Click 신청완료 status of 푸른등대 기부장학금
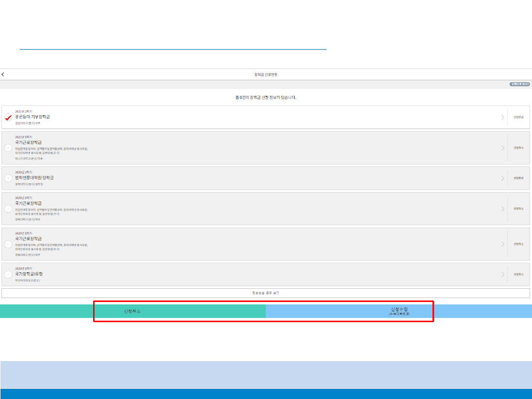 (x=518, y=117)
